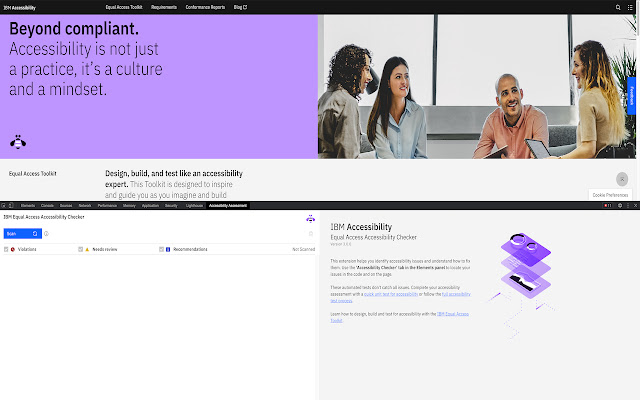Click the team meeting hero photo

pyautogui.click(x=477, y=87)
